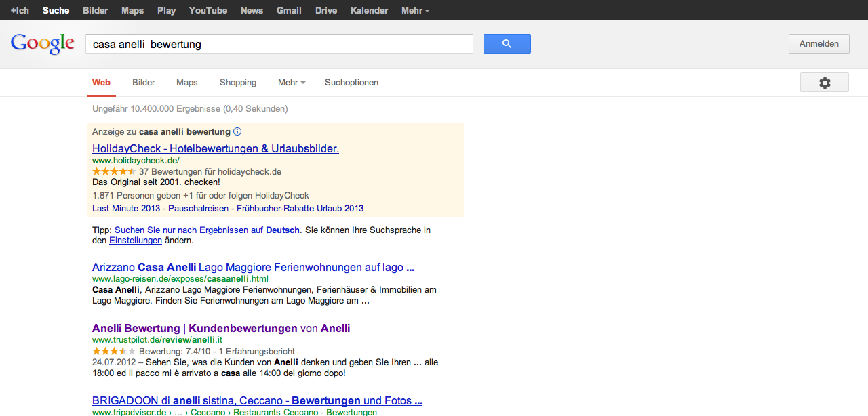Open the Anelli Bewertung Trustpilot result
This screenshot has height=416, width=868.
(221, 329)
